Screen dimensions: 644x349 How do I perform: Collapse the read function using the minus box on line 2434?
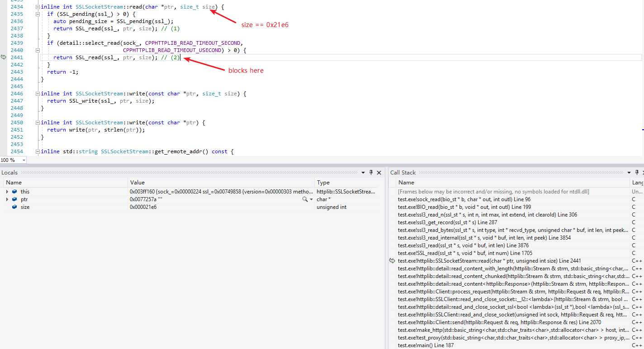(37, 7)
